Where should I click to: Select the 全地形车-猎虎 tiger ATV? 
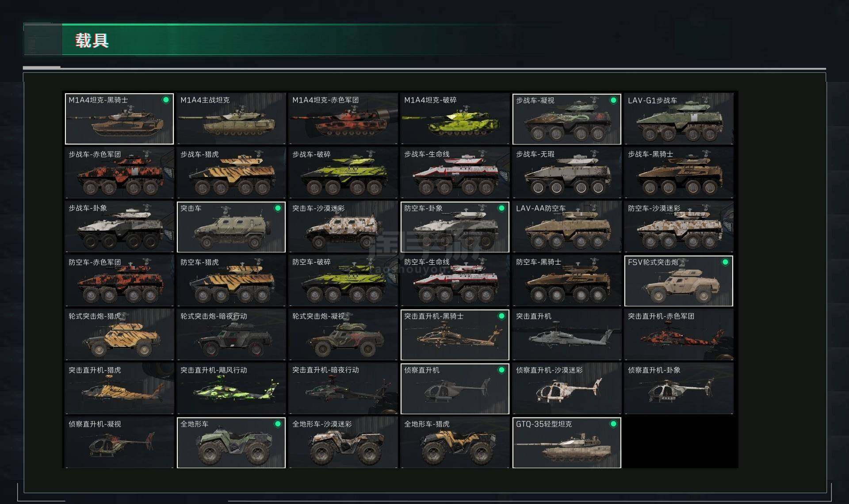click(455, 443)
